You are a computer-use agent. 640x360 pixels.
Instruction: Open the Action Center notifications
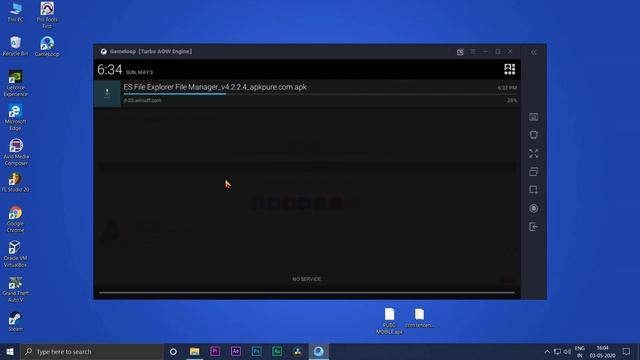coord(627,351)
